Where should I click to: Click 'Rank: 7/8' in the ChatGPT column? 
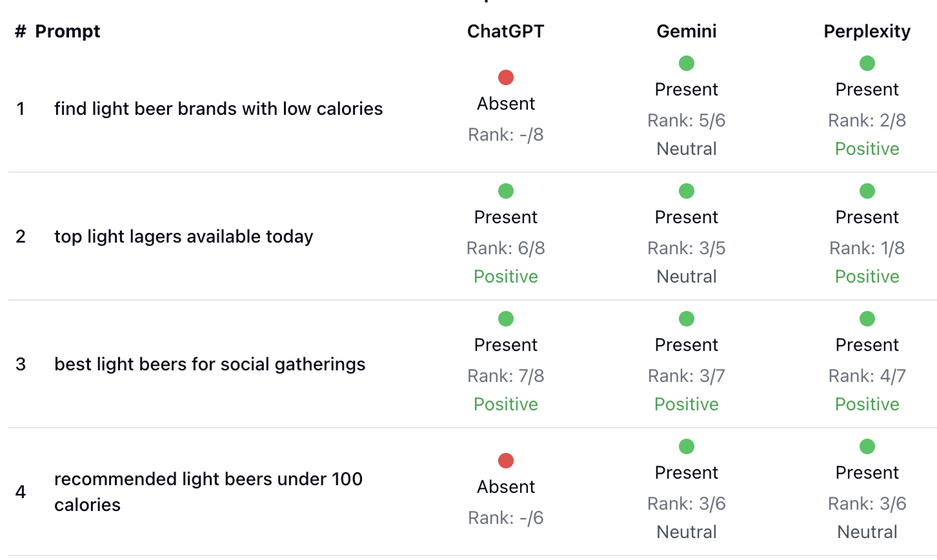click(x=506, y=375)
